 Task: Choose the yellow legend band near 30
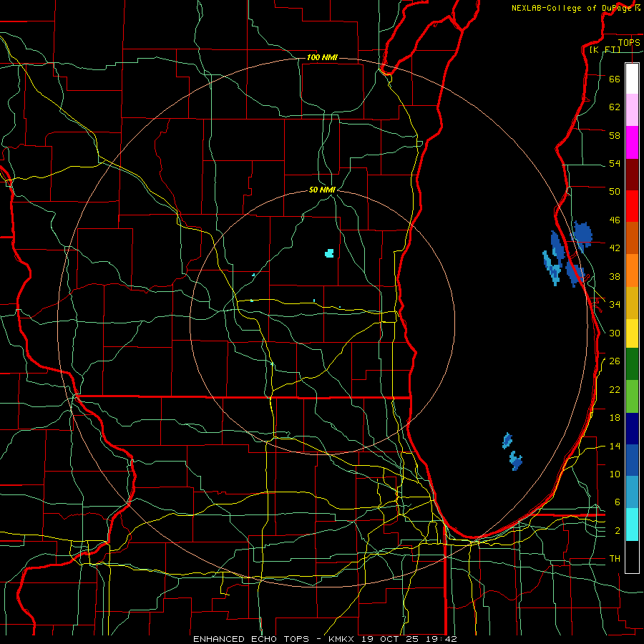pos(632,333)
